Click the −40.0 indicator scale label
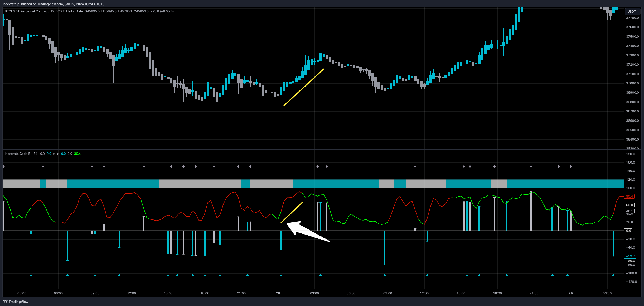644x306 pixels. 630,248
